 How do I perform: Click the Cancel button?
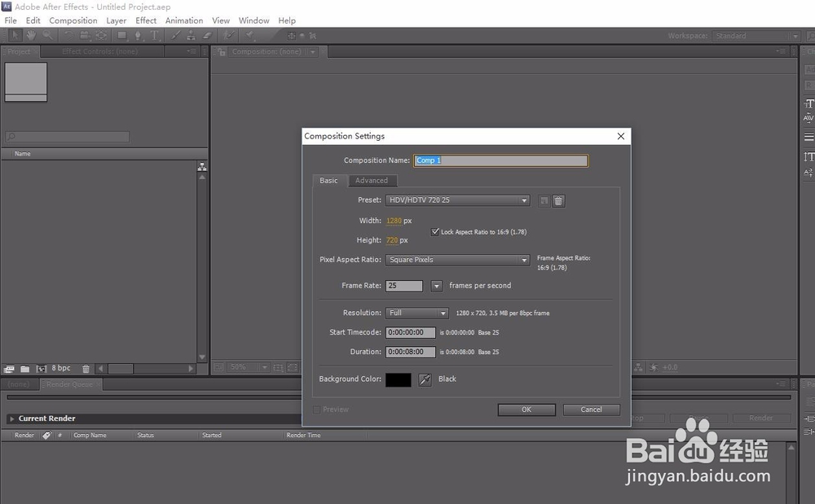(x=592, y=410)
